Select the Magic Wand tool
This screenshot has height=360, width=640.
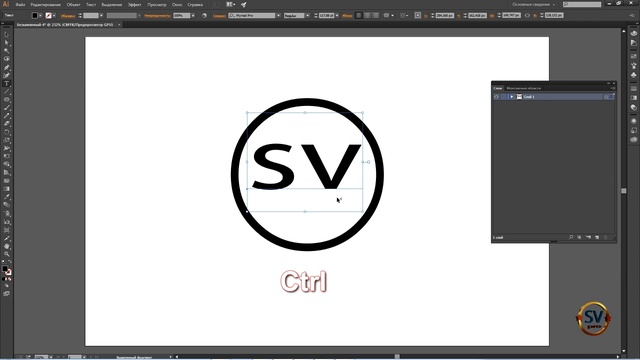pyautogui.click(x=7, y=51)
